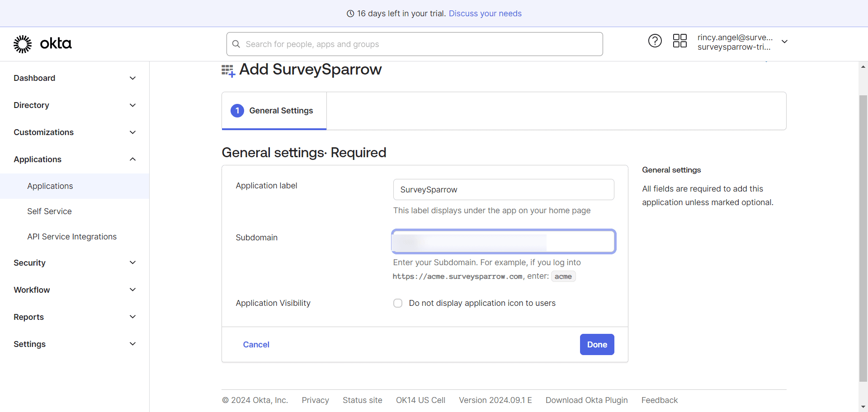The width and height of the screenshot is (868, 412).
Task: Select the General Settings tab
Action: (281, 111)
